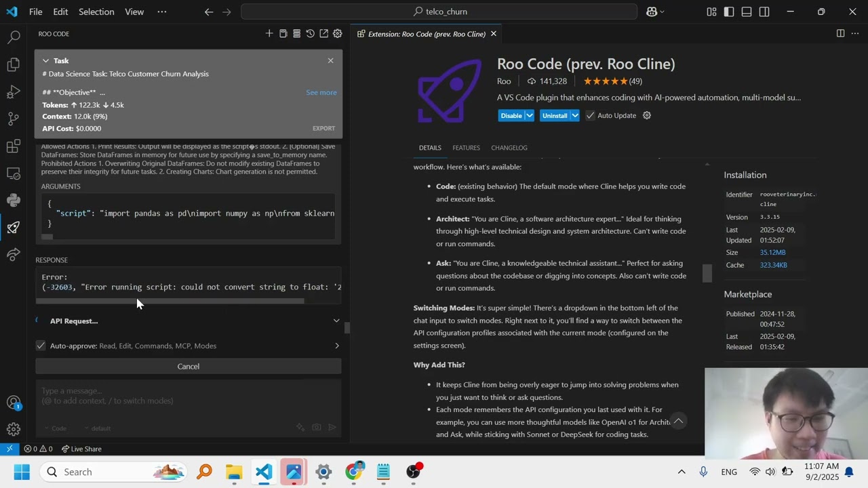The image size is (868, 488).
Task: Open Roo Code task history
Action: click(x=310, y=34)
